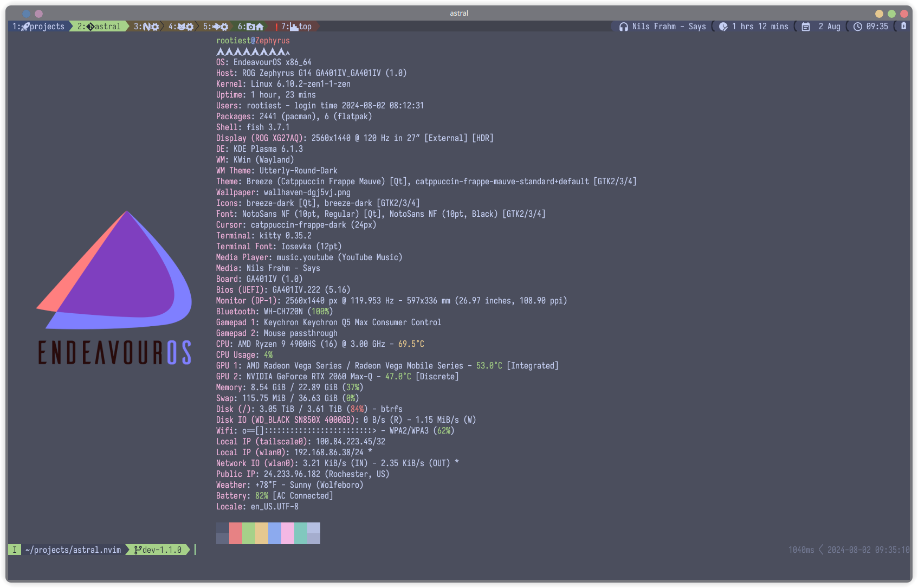
Task: Click the 'Wallpaper: wallhaven-dgj5vj.png' line
Action: coord(283,192)
